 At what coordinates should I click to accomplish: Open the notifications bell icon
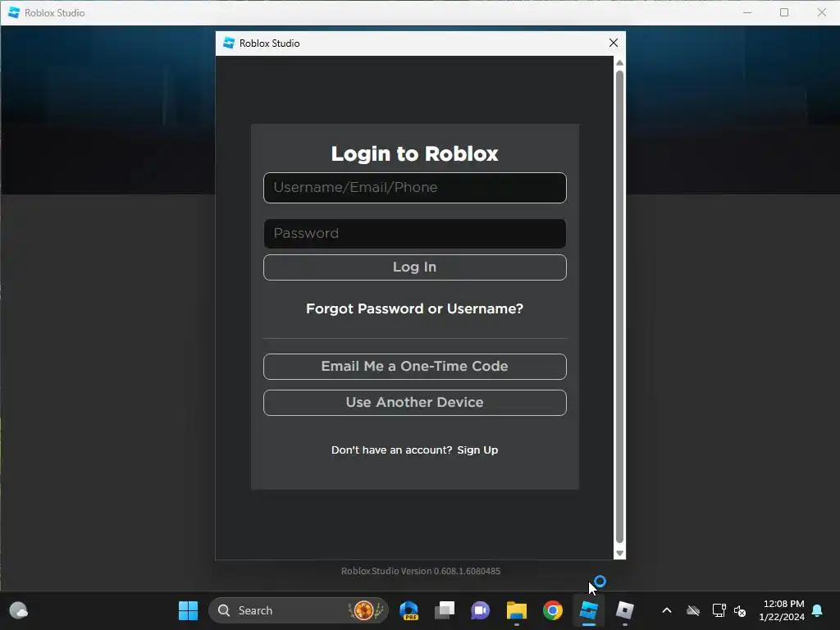click(x=818, y=610)
